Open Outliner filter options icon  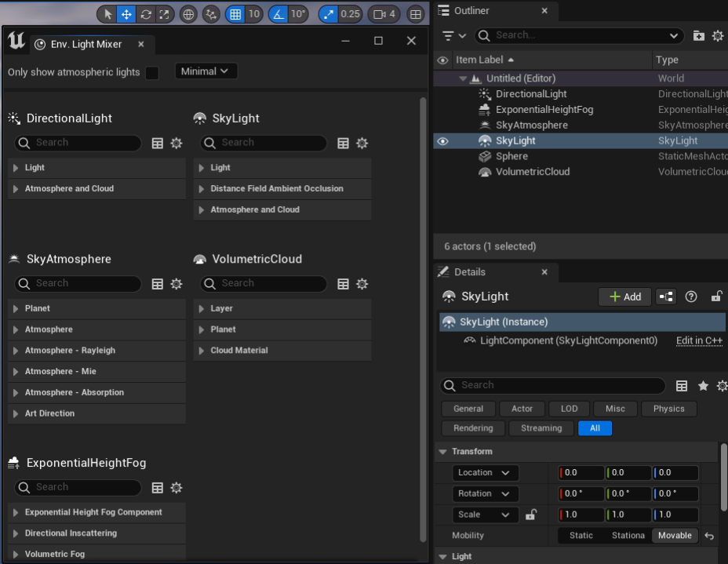tap(453, 36)
